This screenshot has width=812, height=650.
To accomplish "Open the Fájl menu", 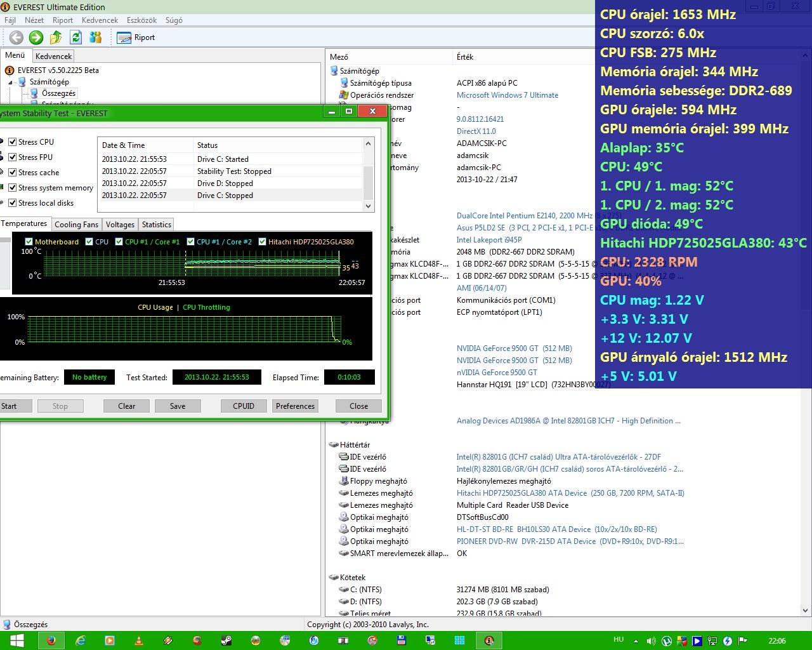I will pyautogui.click(x=10, y=20).
